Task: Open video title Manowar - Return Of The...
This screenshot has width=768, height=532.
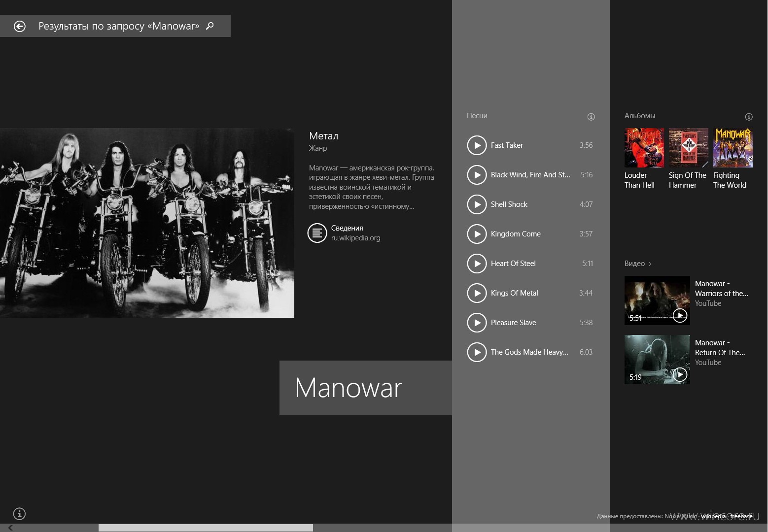Action: (x=720, y=348)
